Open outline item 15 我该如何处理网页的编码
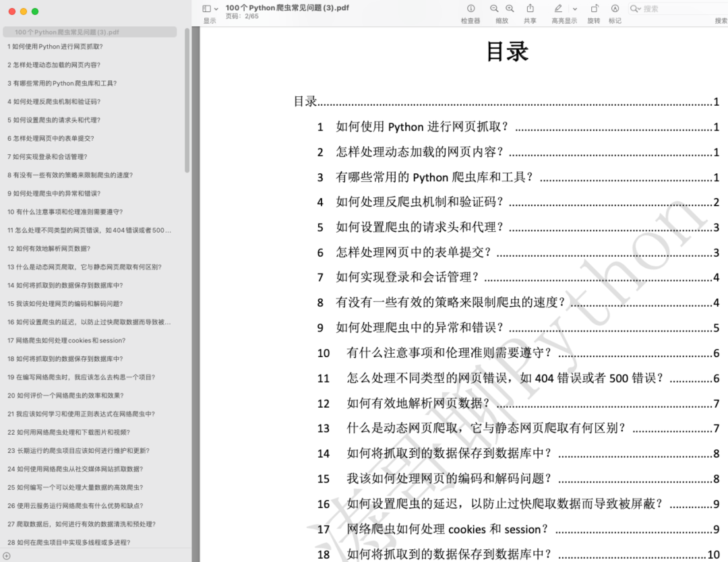 tap(65, 303)
